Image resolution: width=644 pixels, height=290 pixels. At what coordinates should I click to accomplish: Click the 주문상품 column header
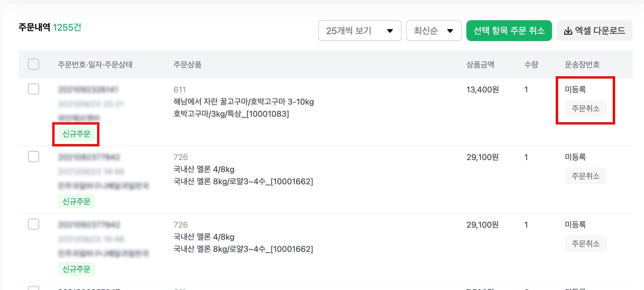tap(187, 64)
